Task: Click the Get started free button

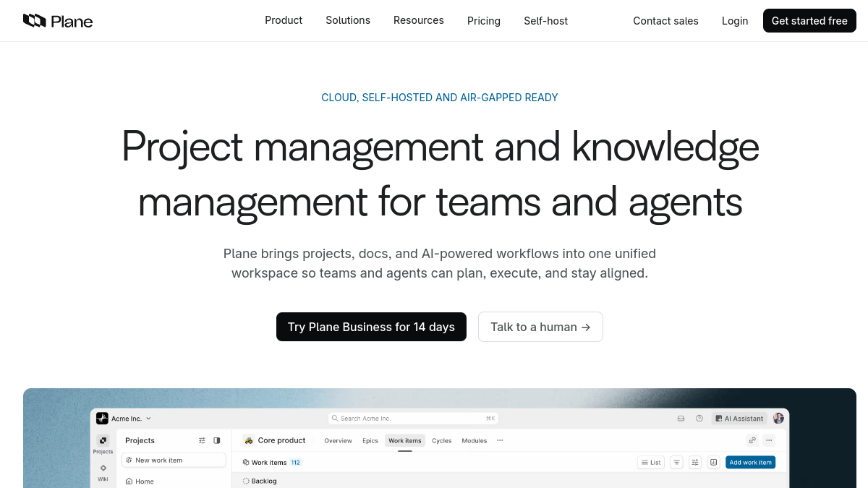Action: [x=809, y=21]
